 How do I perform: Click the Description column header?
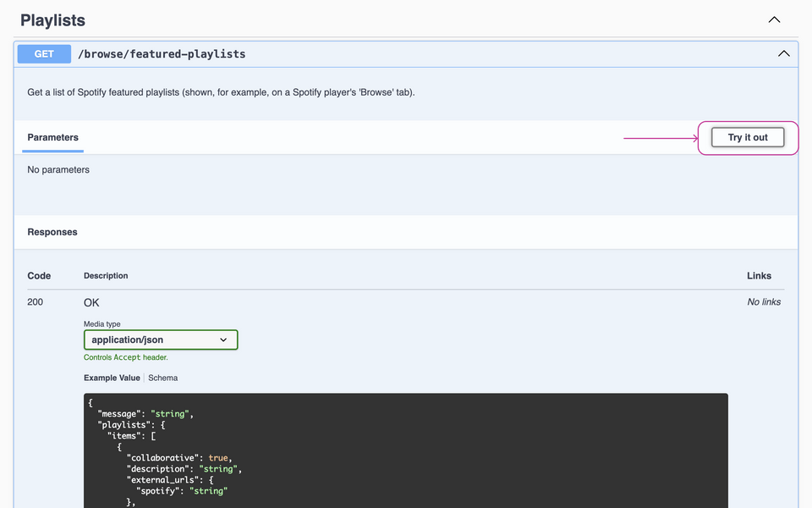(x=106, y=276)
